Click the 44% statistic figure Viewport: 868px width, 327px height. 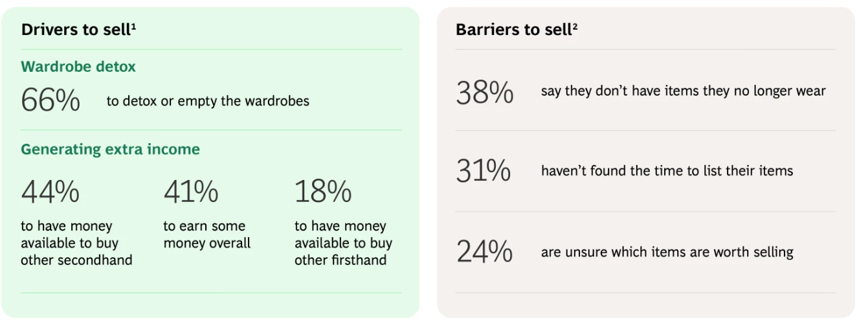pyautogui.click(x=50, y=192)
